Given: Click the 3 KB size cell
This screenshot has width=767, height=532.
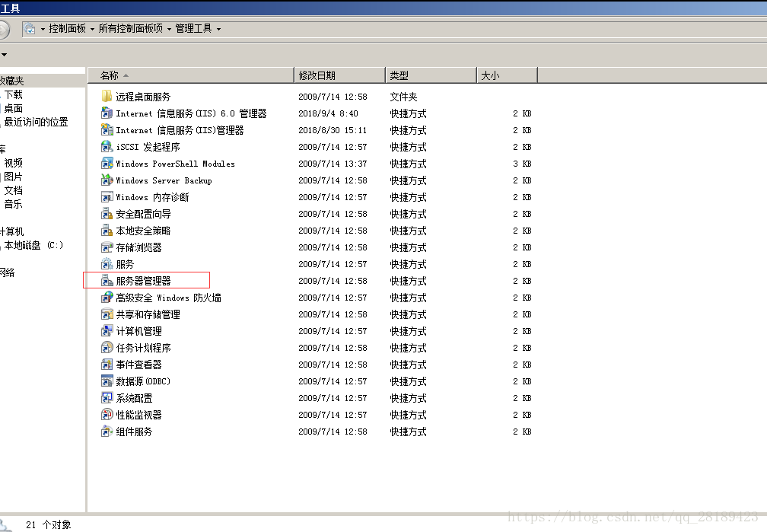Looking at the screenshot, I should (x=522, y=164).
